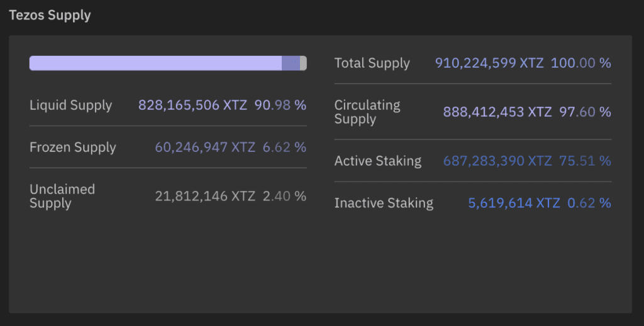Select the Liquid Supply label
The width and height of the screenshot is (644, 326).
[x=70, y=105]
